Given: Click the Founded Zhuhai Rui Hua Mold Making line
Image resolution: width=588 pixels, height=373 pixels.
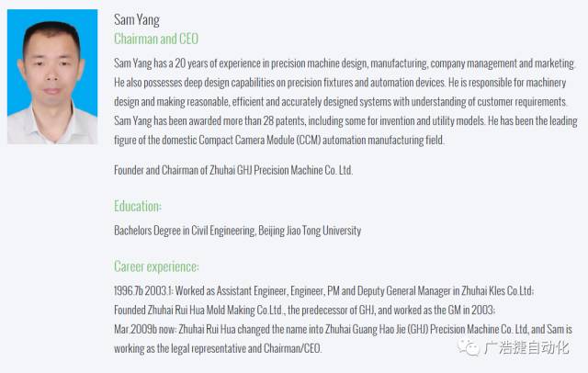Looking at the screenshot, I should point(304,310).
